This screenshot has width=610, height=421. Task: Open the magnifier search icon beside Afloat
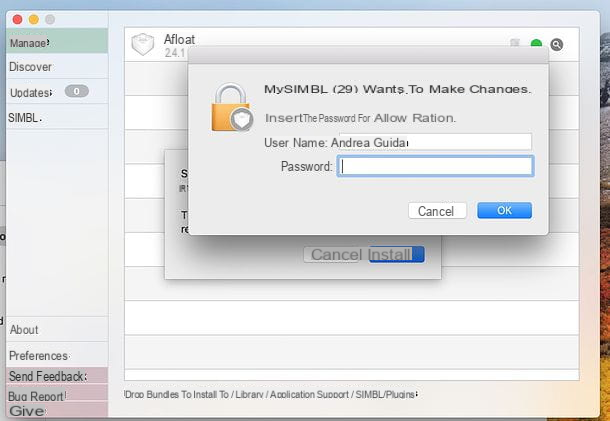pos(557,45)
